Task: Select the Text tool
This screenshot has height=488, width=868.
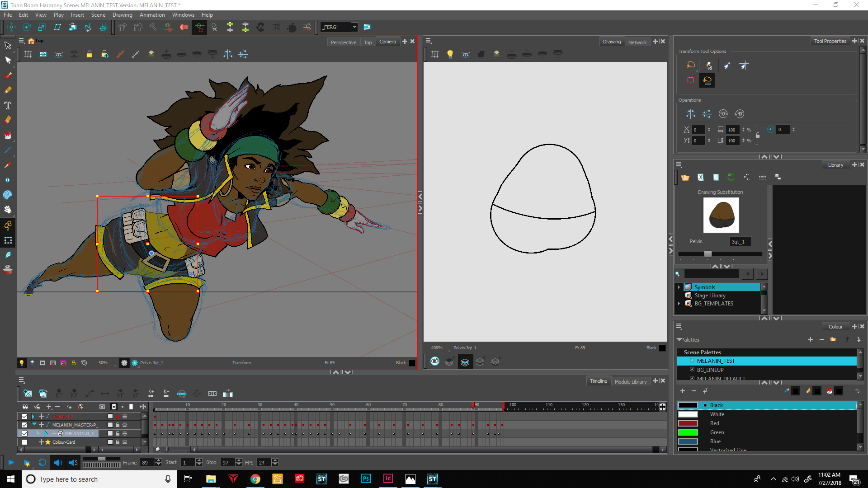Action: [8, 105]
